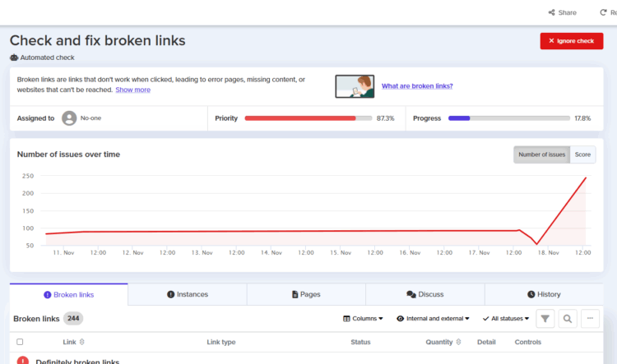Open the Columns dropdown
The image size is (617, 364).
(x=363, y=319)
